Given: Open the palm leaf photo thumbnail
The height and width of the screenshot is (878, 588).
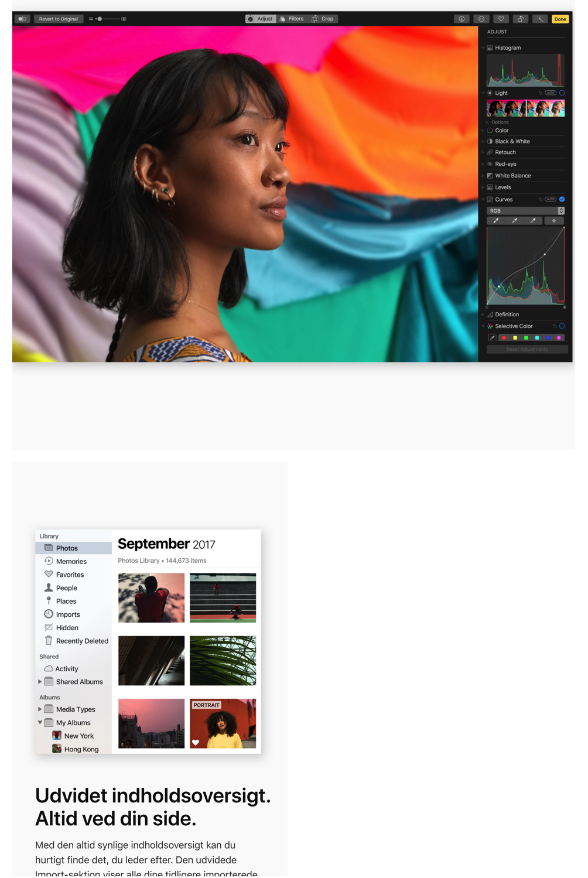Looking at the screenshot, I should 223,661.
